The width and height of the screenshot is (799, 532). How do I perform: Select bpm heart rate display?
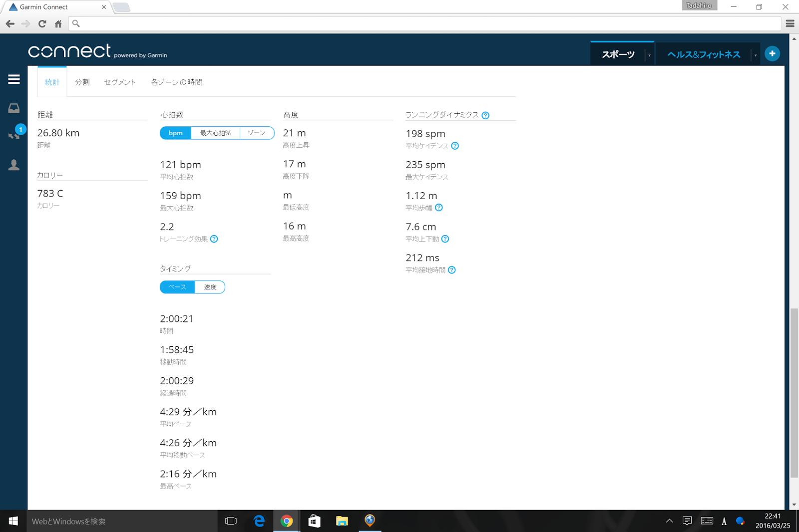coord(175,133)
